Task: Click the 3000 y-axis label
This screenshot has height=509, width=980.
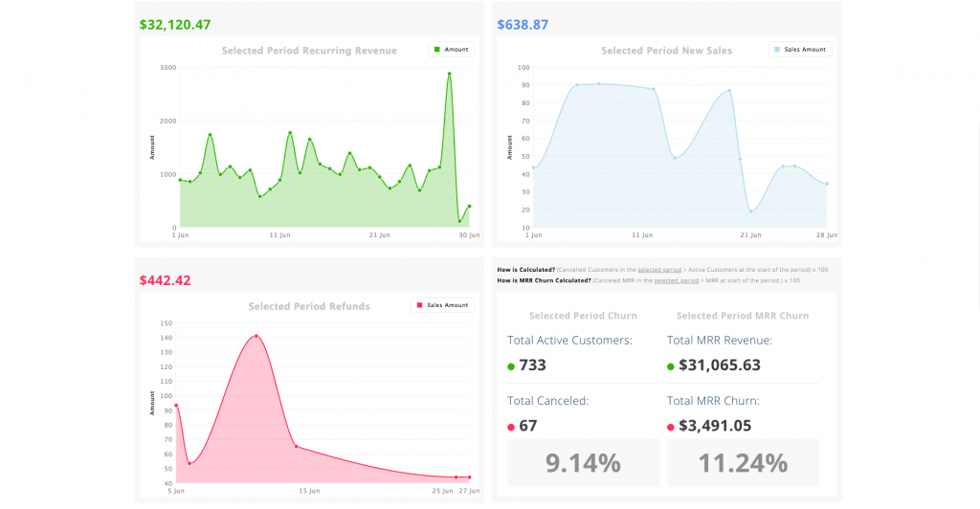Action: tap(168, 67)
